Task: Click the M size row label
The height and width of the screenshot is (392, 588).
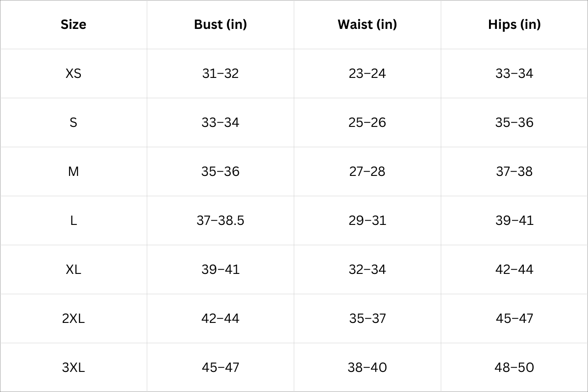Action: (73, 171)
